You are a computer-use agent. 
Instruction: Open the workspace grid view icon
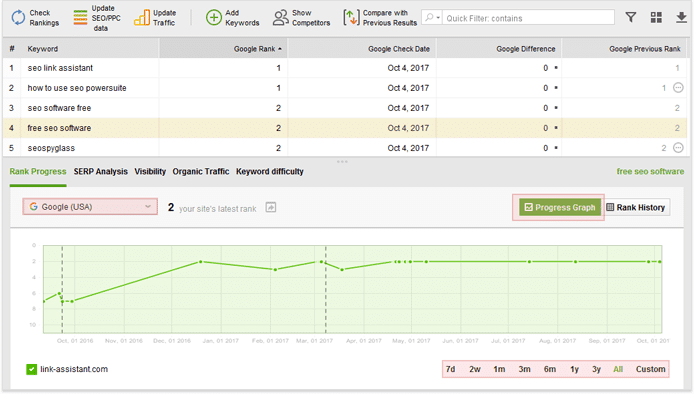tap(656, 18)
